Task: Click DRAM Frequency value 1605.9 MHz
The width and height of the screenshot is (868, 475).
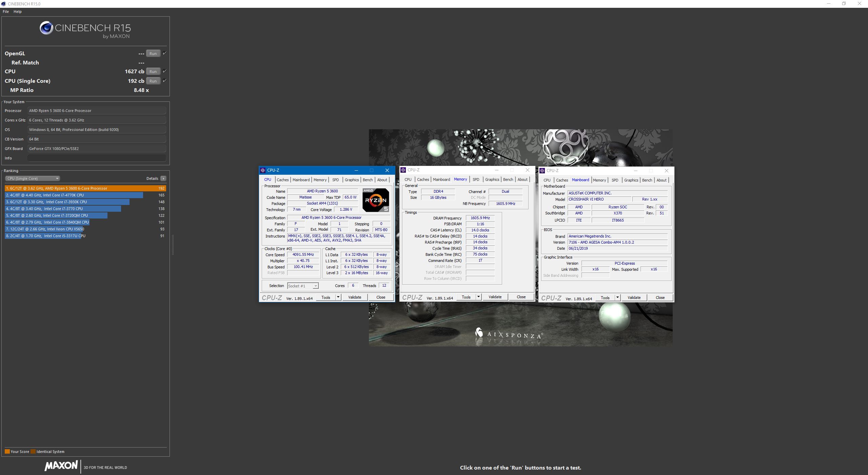Action: pyautogui.click(x=480, y=218)
